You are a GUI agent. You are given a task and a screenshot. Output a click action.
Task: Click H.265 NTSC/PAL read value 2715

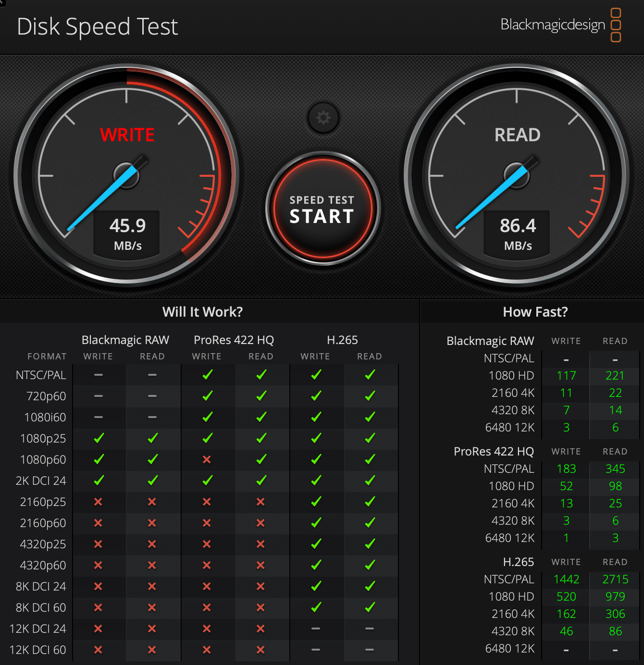point(615,579)
